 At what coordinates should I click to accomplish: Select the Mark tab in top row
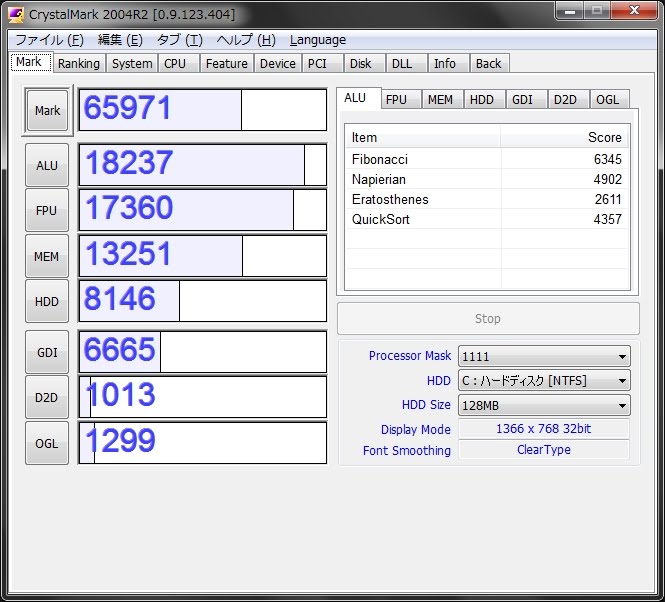click(29, 62)
